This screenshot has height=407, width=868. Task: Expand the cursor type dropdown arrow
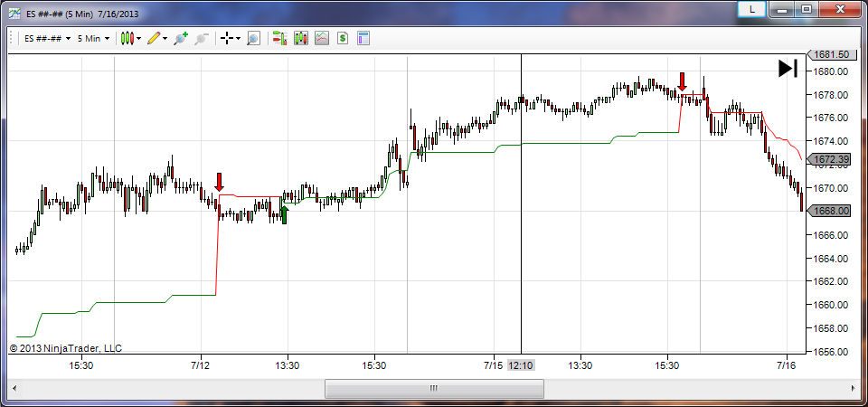238,39
